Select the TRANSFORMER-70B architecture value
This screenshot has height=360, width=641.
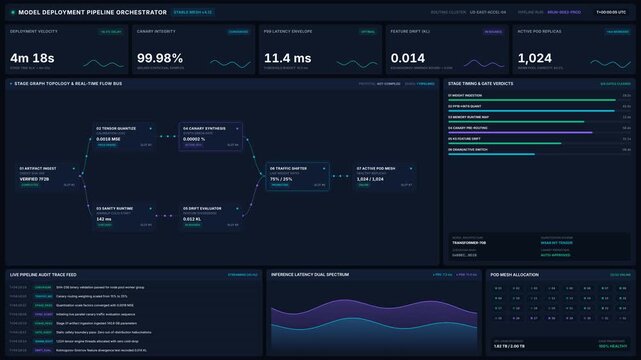point(469,243)
